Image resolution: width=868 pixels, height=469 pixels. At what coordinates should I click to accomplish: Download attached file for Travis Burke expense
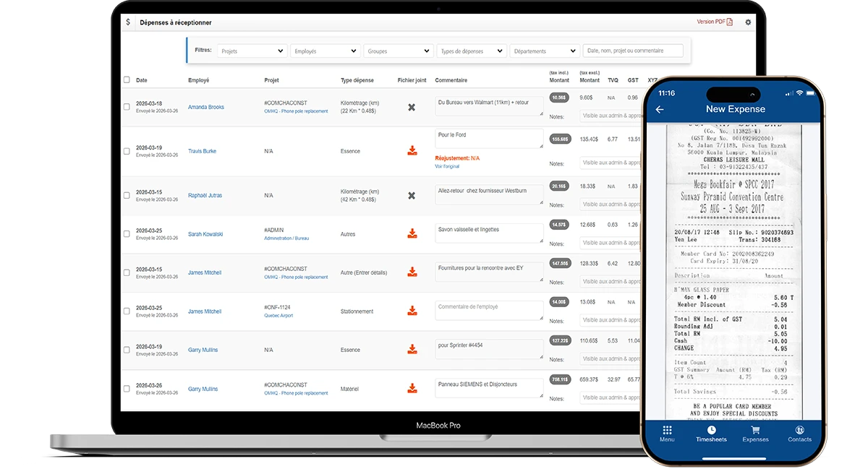click(412, 150)
